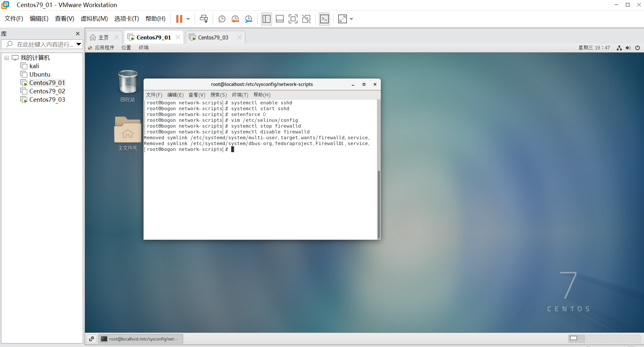Switch to the fourth workspace in the pager
Viewport: 644px width, 347px height.
point(632,339)
